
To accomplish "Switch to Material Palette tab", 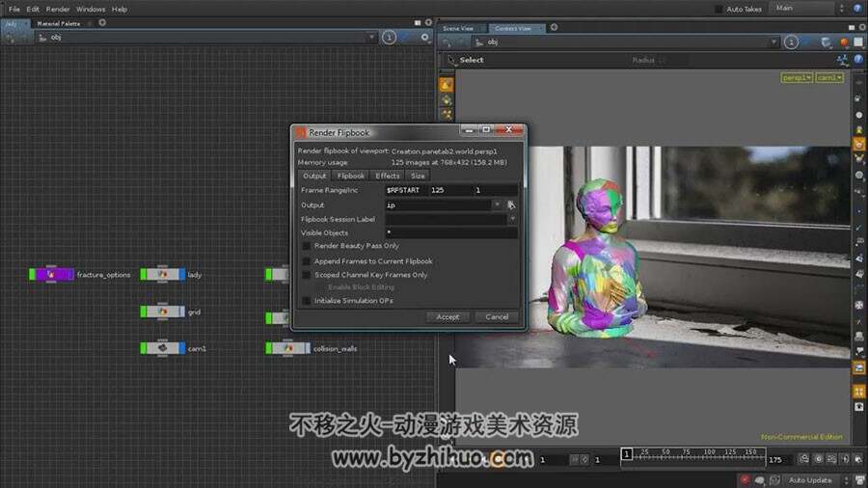I will [x=59, y=23].
